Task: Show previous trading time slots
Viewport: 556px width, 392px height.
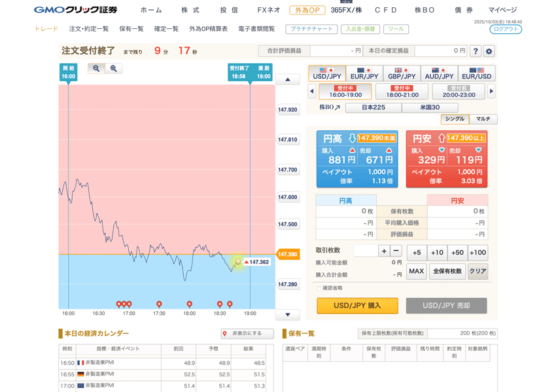Action: pos(311,92)
